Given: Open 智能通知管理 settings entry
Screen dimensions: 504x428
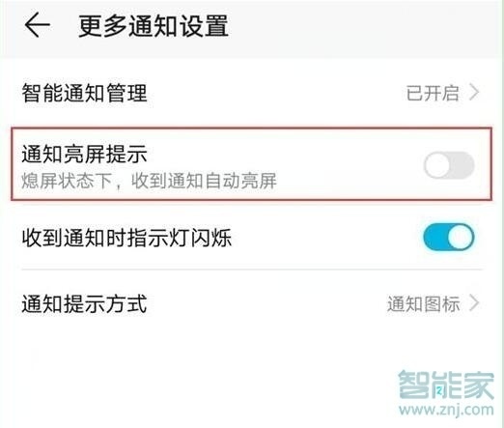Looking at the screenshot, I should 252,93.
